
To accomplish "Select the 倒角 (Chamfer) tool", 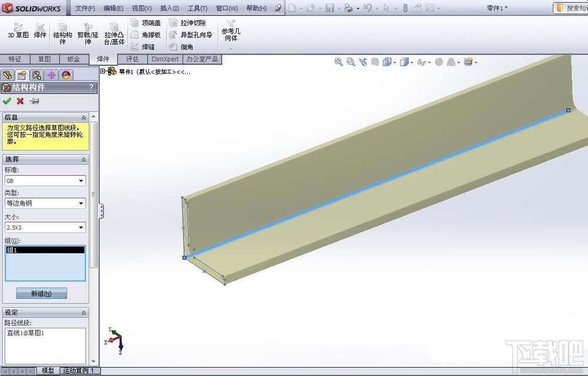I will (x=184, y=46).
